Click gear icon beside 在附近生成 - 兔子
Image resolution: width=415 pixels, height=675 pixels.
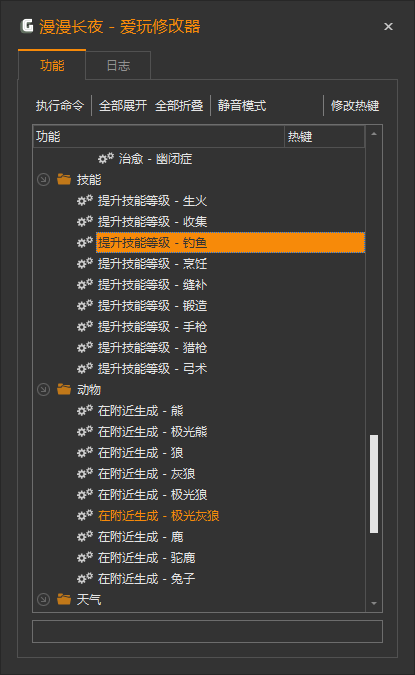[x=85, y=578]
